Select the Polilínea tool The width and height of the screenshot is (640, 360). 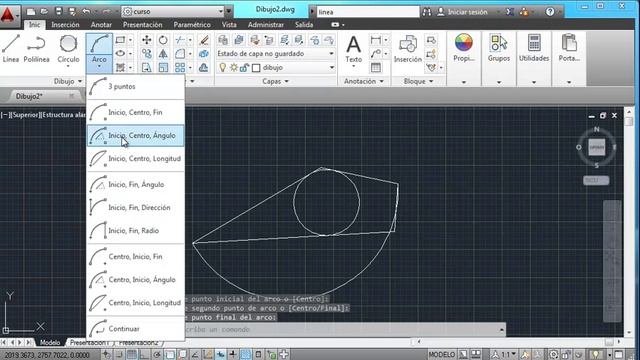(36, 49)
